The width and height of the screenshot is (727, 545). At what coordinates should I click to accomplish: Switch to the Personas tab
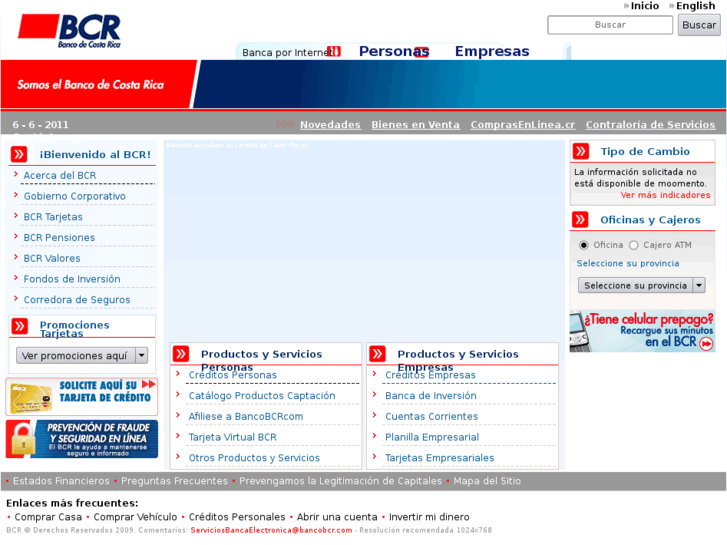coord(394,51)
